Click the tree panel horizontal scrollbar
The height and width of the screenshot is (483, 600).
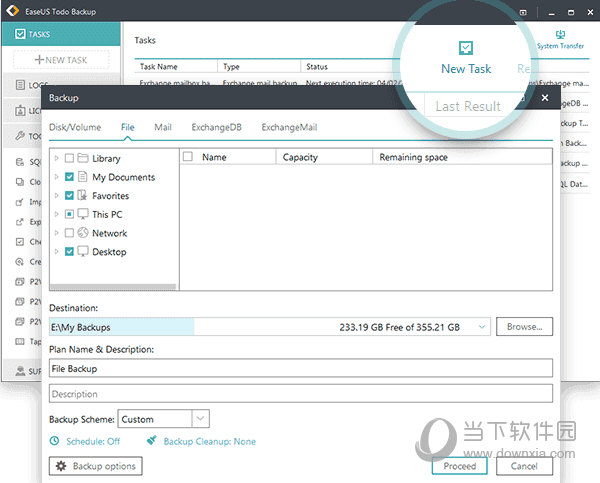tap(113, 287)
